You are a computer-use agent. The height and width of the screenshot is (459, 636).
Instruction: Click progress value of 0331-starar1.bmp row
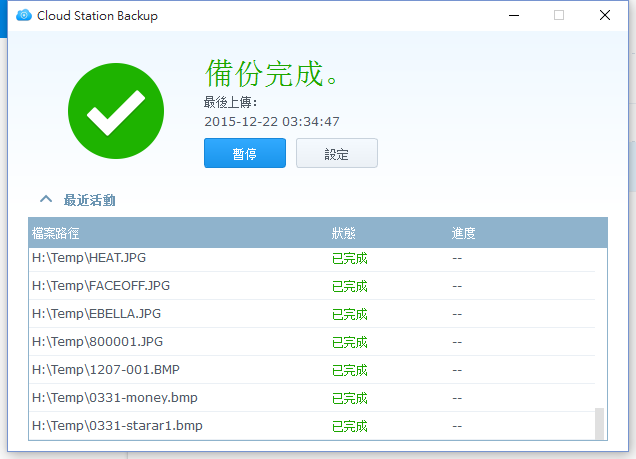click(457, 427)
